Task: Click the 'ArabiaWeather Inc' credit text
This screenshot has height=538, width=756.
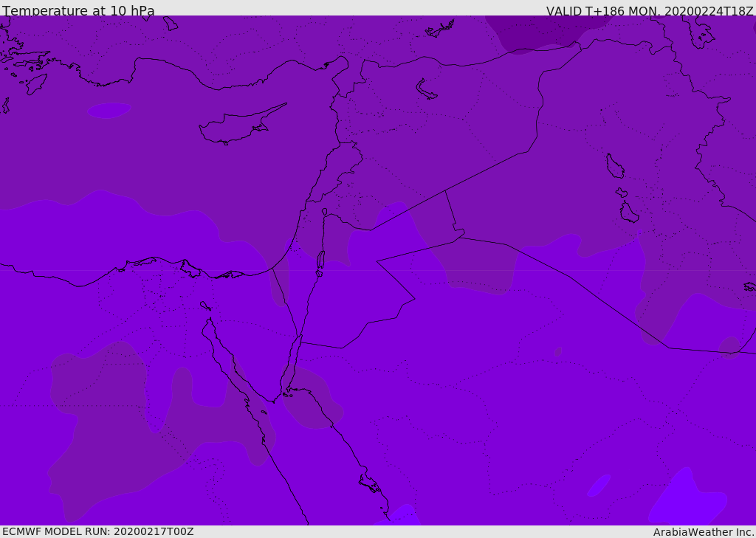Action: [704, 532]
